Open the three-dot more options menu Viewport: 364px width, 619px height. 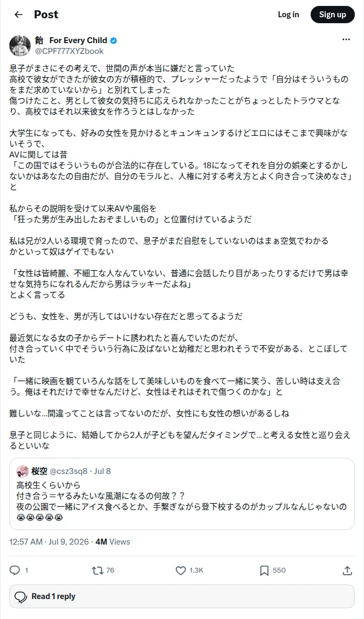346,39
